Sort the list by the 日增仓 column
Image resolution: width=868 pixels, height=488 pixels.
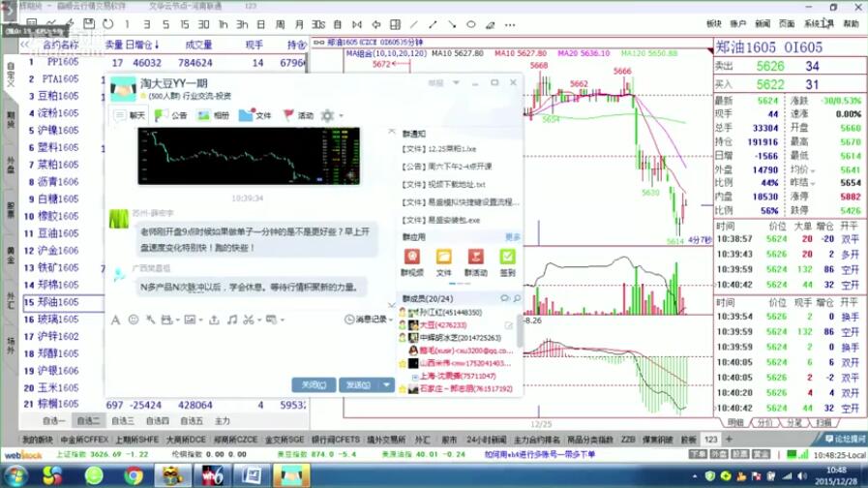click(141, 45)
